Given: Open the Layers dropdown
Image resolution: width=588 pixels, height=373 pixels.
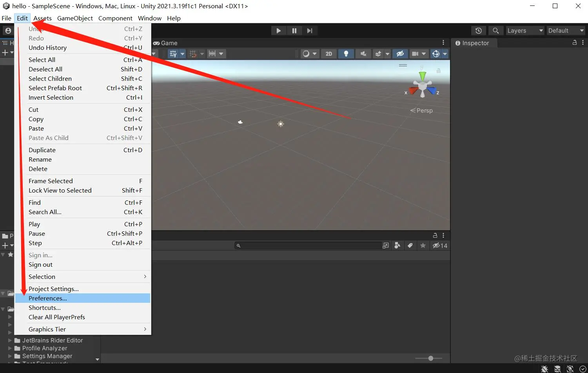Looking at the screenshot, I should click(524, 30).
